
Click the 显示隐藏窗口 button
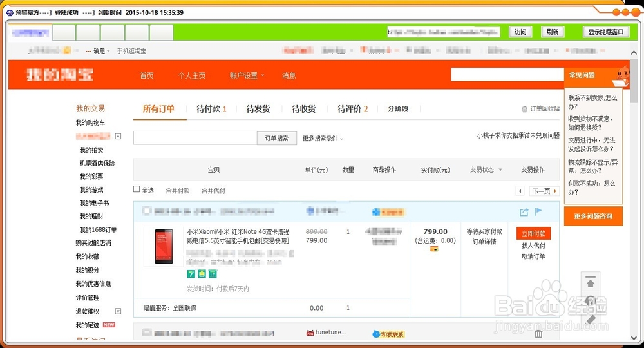(606, 32)
